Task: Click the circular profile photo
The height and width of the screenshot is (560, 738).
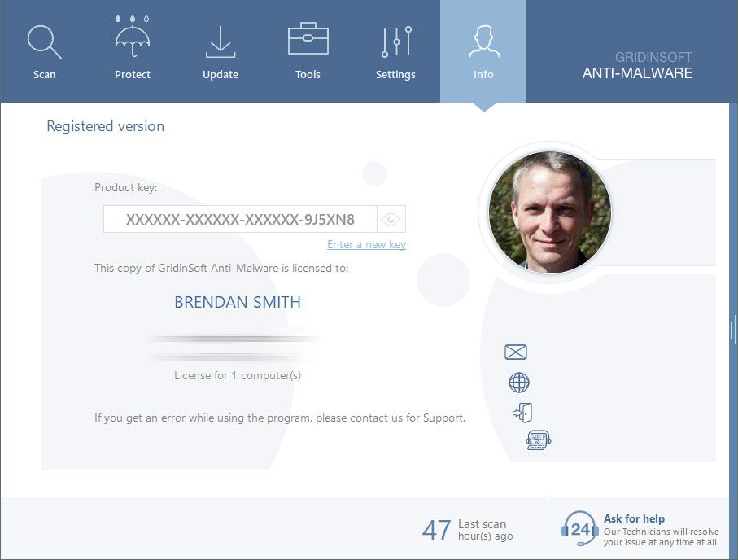Action: coord(549,212)
